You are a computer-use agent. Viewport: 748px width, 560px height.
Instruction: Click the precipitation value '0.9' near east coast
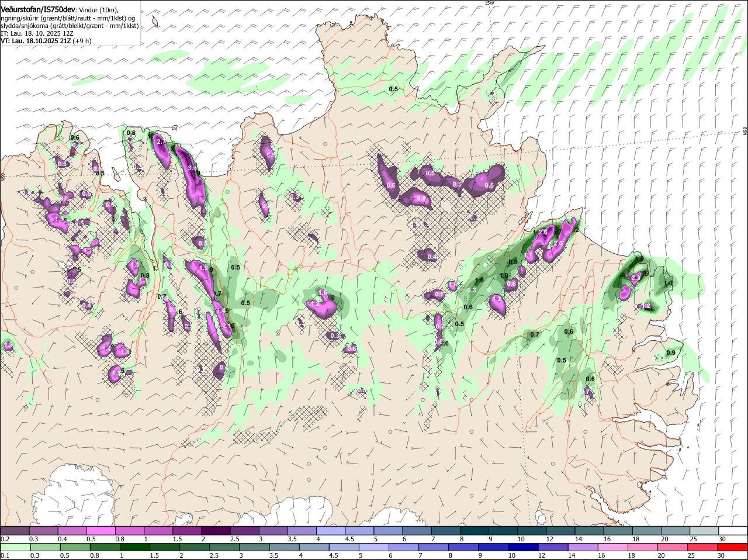point(671,352)
